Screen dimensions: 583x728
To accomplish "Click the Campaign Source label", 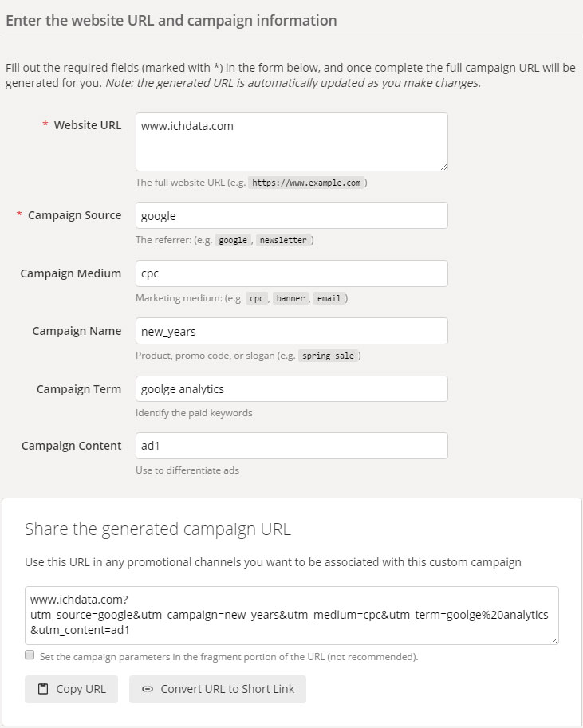I will click(74, 215).
